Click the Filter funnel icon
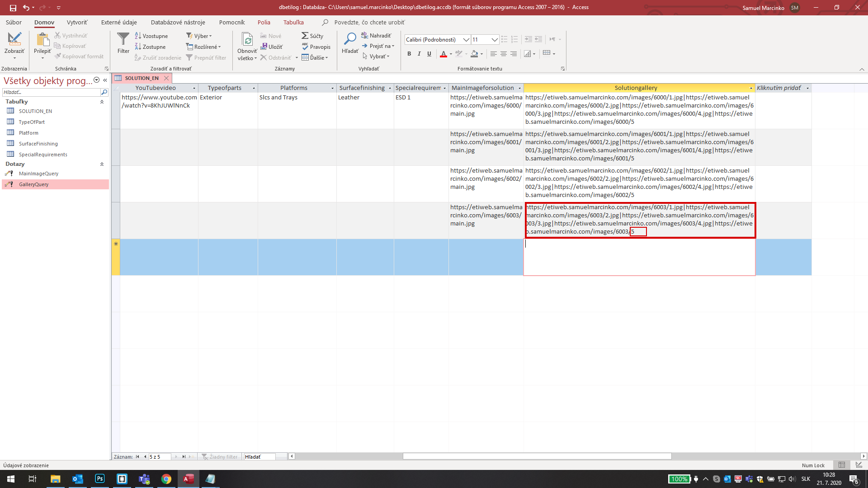Viewport: 868px width, 488px height. [x=123, y=40]
